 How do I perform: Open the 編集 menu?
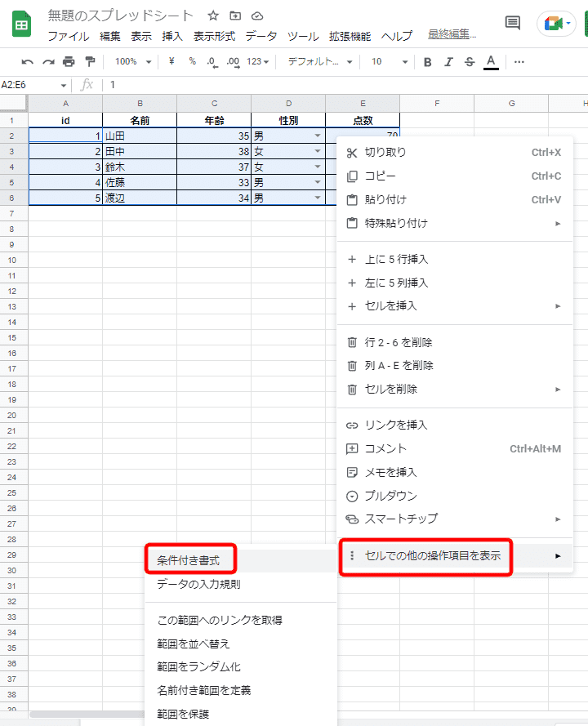click(109, 36)
